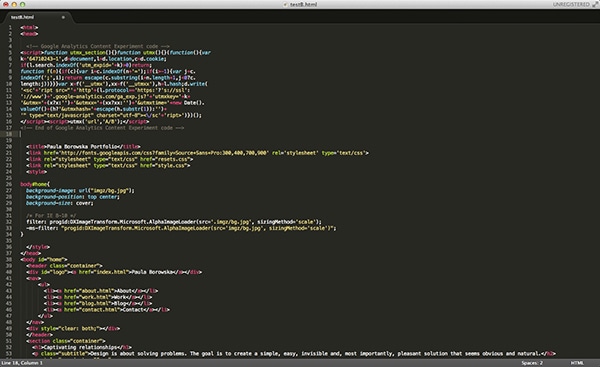
Task: Click the background-position: top center line
Action: pos(73,197)
